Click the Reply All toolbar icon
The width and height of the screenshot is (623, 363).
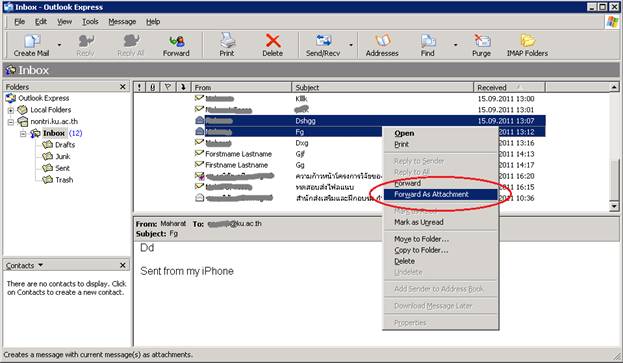(130, 45)
